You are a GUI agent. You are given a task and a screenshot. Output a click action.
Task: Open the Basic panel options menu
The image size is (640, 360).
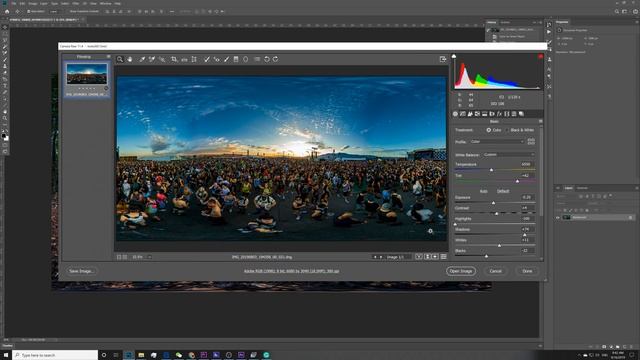540,122
